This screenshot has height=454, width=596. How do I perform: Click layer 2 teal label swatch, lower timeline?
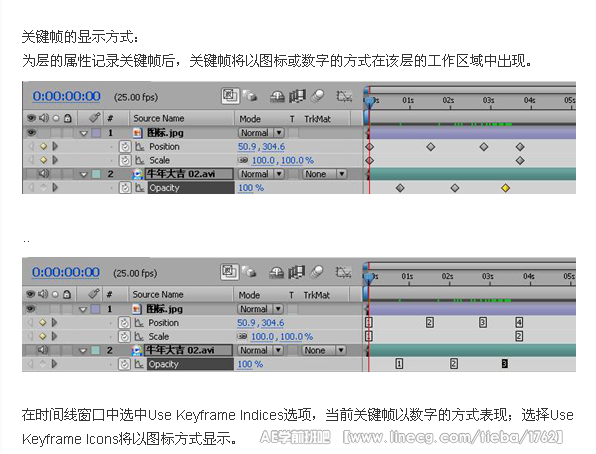[x=95, y=350]
